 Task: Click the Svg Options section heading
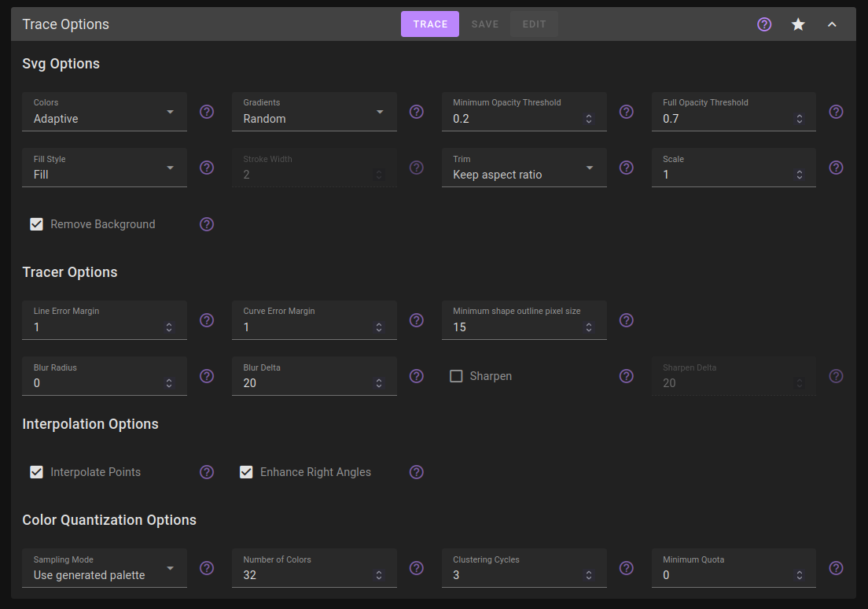tap(61, 64)
